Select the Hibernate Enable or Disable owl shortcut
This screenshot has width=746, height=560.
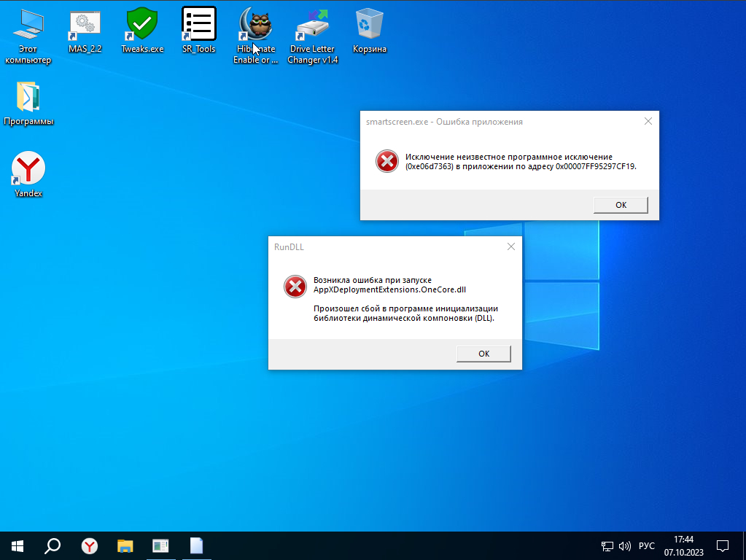[x=255, y=36]
